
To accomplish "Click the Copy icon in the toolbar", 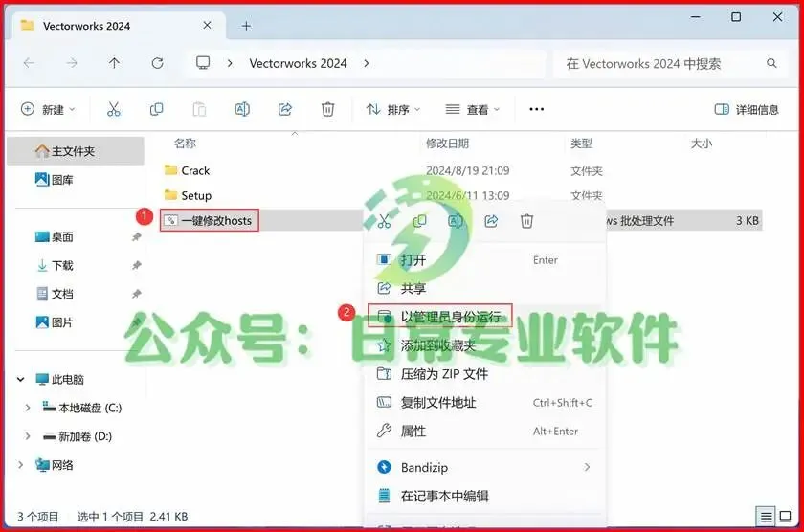I will 156,109.
